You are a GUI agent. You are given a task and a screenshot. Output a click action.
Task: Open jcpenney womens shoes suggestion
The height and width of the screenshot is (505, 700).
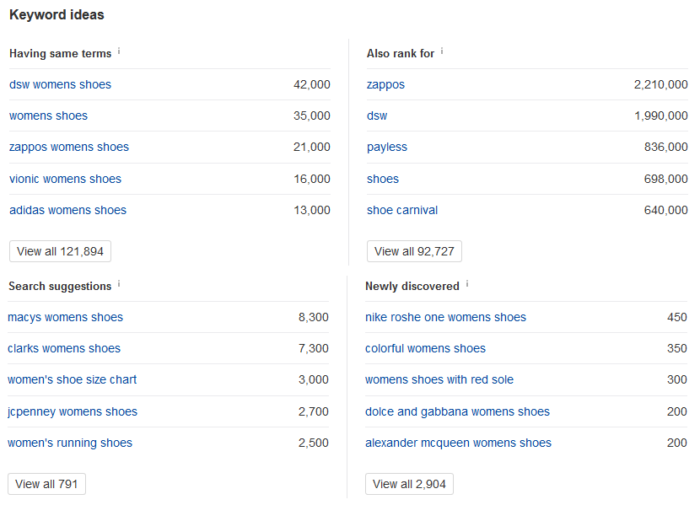coord(72,412)
